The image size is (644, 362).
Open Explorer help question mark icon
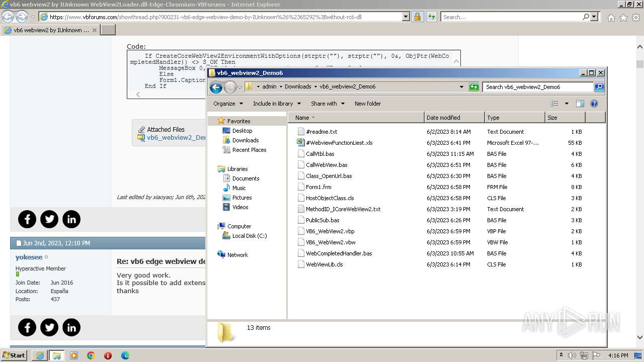click(x=594, y=104)
